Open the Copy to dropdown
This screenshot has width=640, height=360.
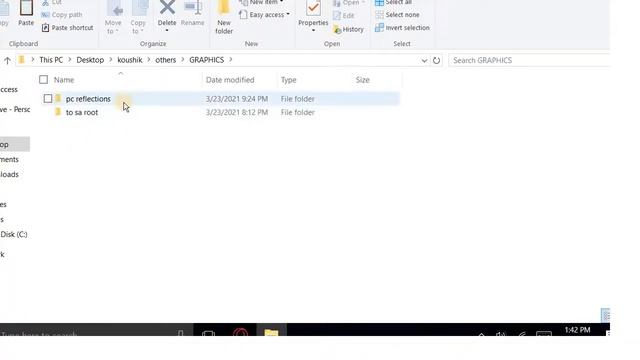coord(138,27)
